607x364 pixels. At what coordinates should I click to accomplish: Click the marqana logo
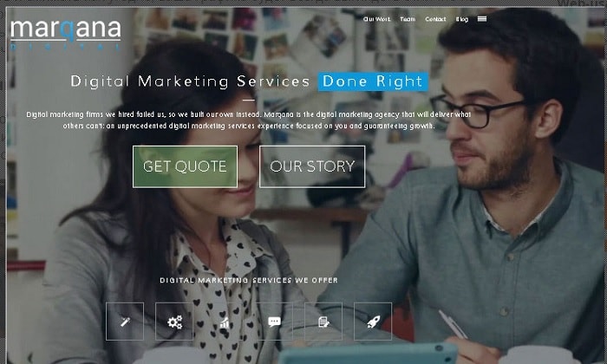tap(65, 35)
